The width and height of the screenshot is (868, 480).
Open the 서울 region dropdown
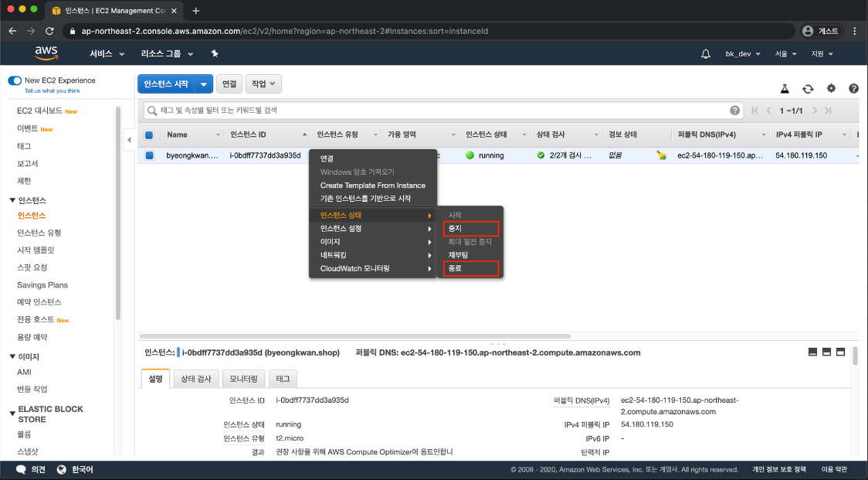point(785,54)
